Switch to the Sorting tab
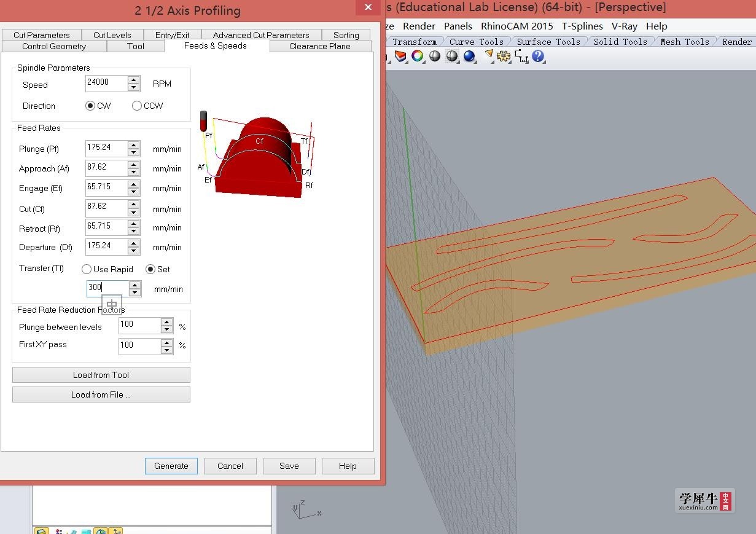Image resolution: width=756 pixels, height=534 pixels. click(346, 35)
